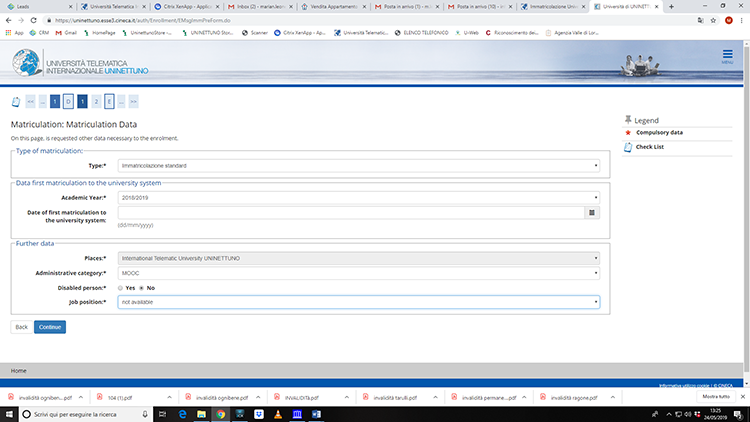Open Chrome from the Windows taskbar

pyautogui.click(x=220, y=413)
